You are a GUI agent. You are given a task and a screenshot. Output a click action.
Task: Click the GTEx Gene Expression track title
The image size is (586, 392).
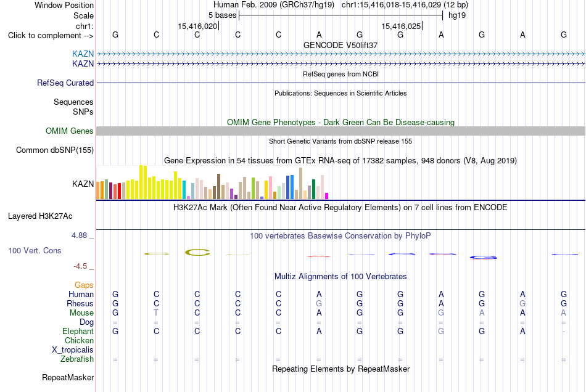point(340,160)
